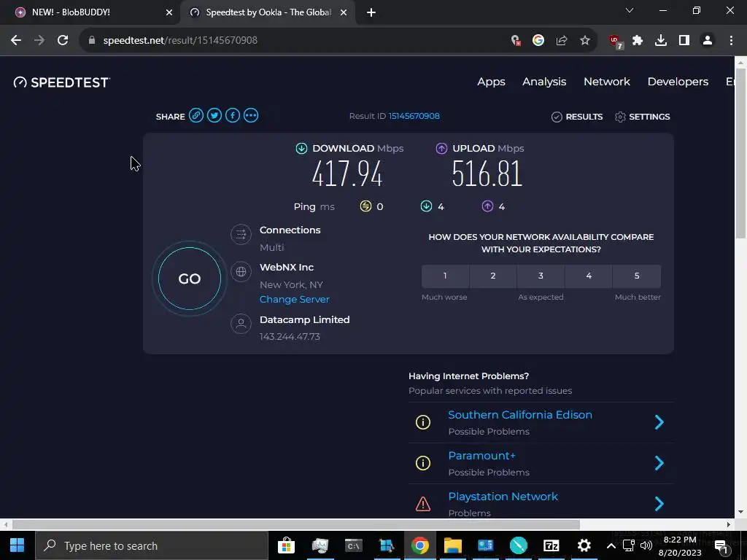Open the Results page
The height and width of the screenshot is (560, 747).
click(577, 117)
